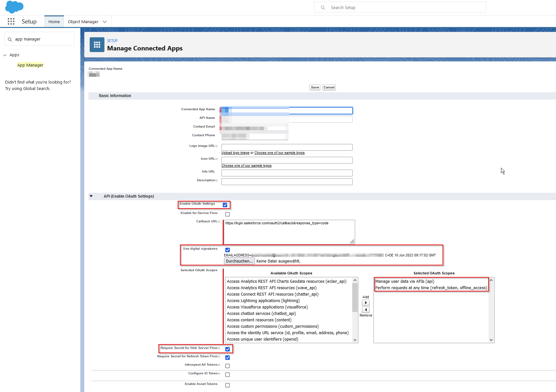This screenshot has width=556, height=392.
Task: Open the Salesforce App Launcher grid
Action: tap(11, 21)
